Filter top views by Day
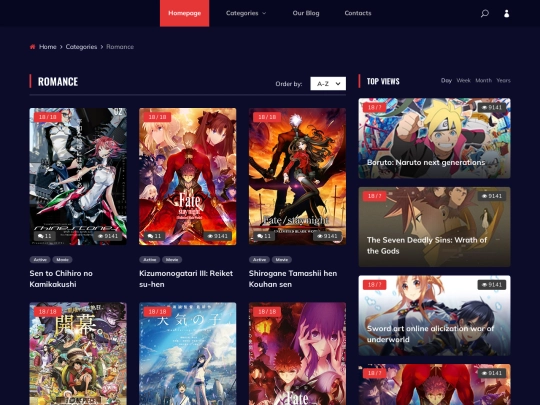 coord(446,80)
